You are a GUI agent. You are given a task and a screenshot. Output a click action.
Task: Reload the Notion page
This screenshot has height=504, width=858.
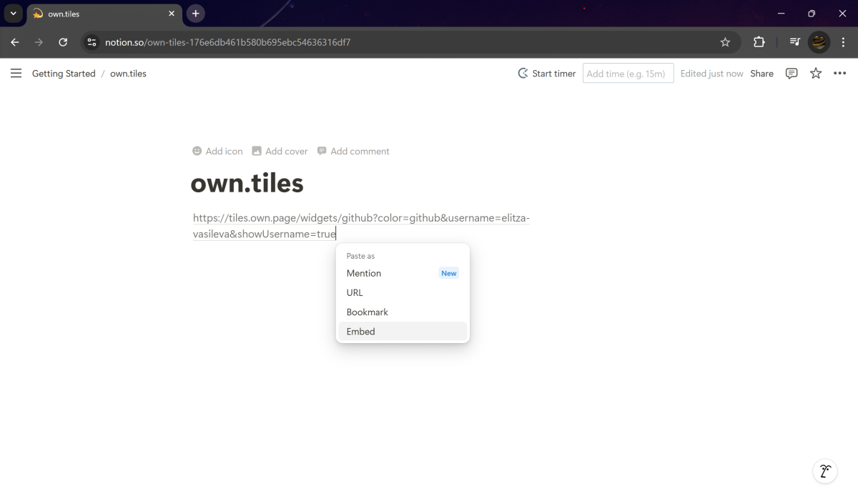(x=63, y=42)
